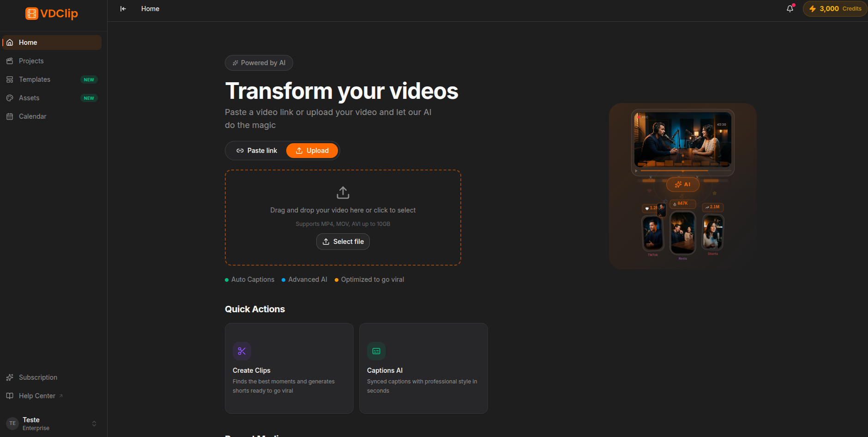Screen dimensions: 868x437
Task: Click the Projects icon in the sidebar
Action: tap(10, 61)
